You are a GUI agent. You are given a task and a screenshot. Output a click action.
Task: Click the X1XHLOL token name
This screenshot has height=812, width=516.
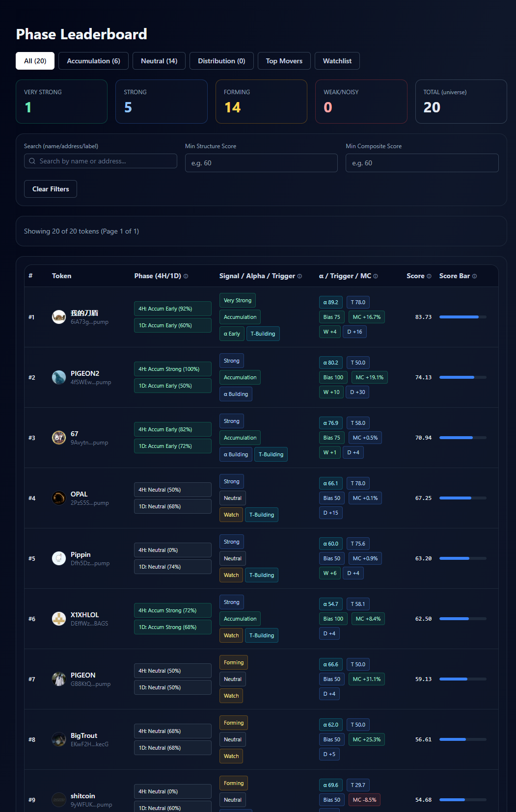[85, 615]
